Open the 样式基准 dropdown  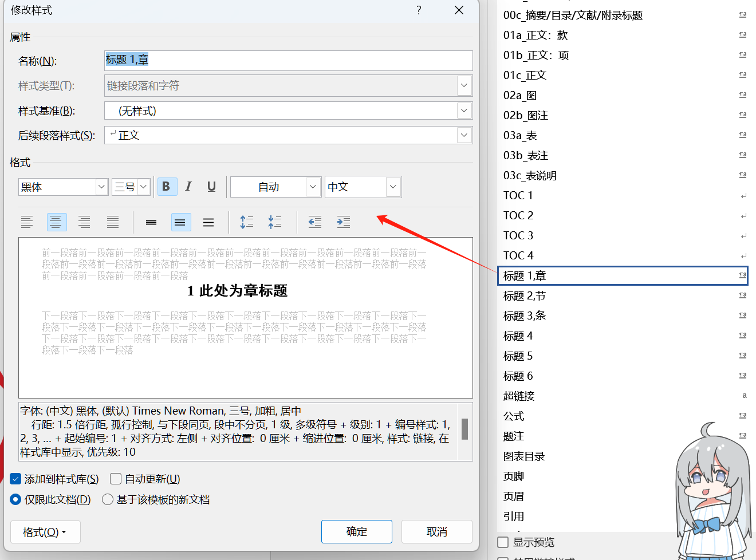[464, 111]
